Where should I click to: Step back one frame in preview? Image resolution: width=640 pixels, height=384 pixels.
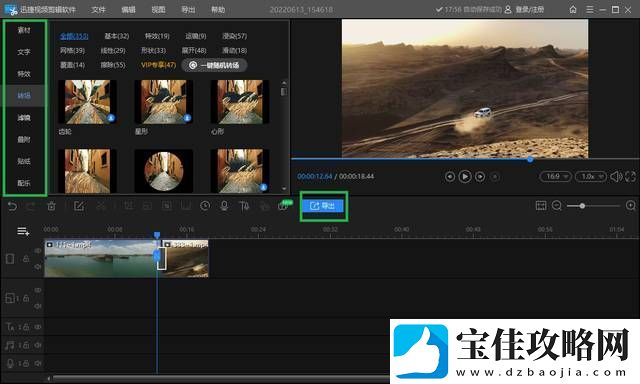pos(450,177)
